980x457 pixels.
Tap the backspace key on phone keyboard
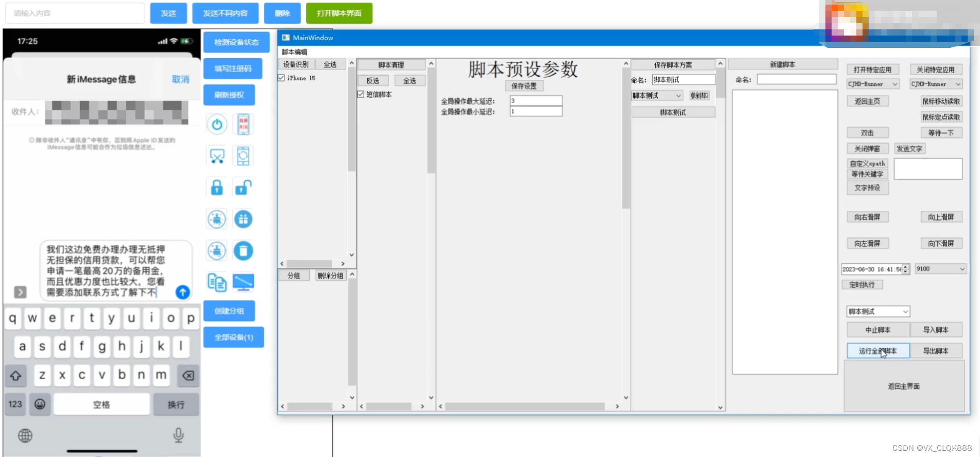188,376
